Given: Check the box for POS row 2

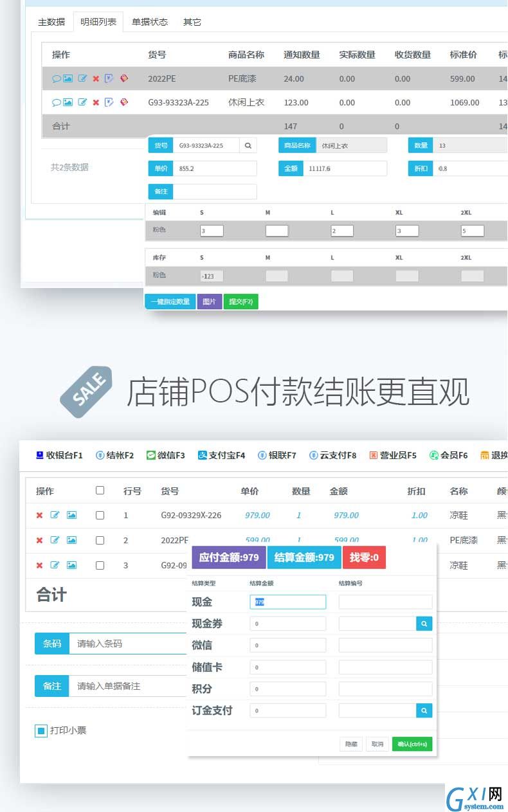Looking at the screenshot, I should [100, 540].
